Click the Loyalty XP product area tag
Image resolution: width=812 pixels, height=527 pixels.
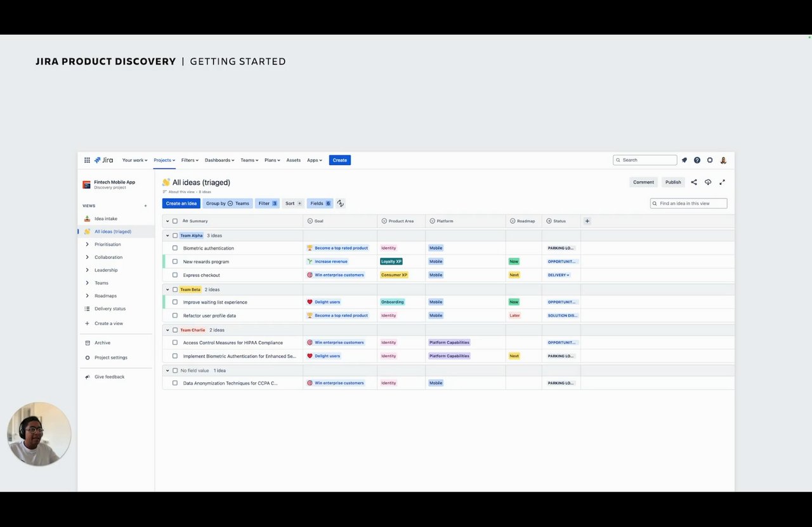[x=391, y=262]
